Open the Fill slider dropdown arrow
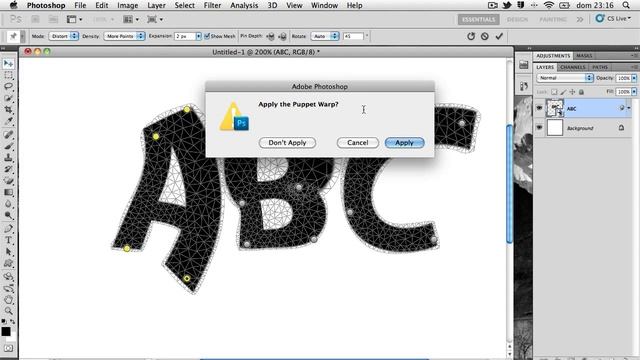 (634, 92)
